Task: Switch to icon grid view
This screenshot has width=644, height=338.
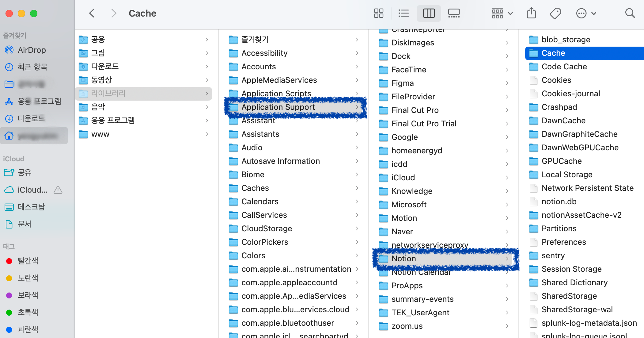Action: point(379,13)
